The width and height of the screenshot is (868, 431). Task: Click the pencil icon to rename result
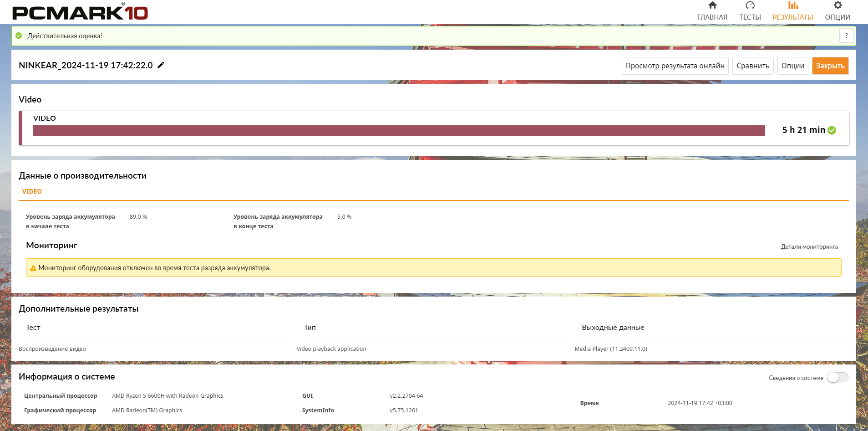pyautogui.click(x=161, y=65)
